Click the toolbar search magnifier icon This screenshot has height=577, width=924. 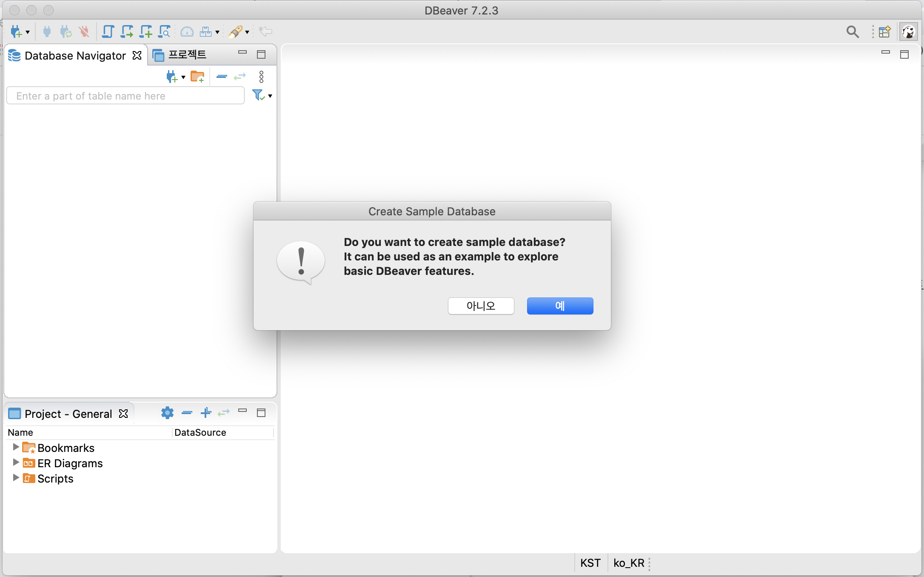(x=852, y=31)
